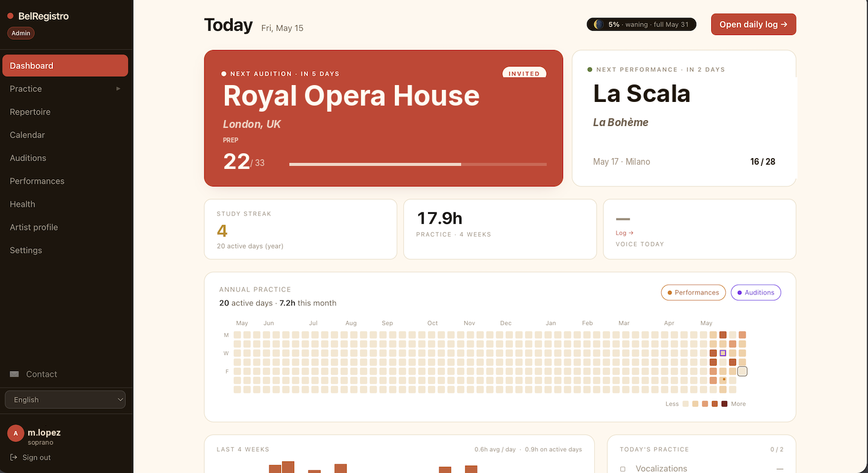Screen dimensions: 868x473
Task: Click the '20 active days (year)' text
Action: click(250, 246)
